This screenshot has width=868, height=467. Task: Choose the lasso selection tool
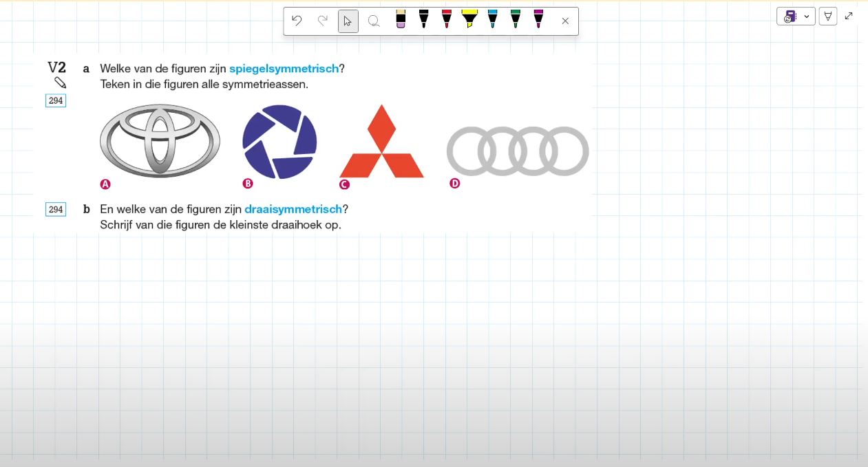374,21
